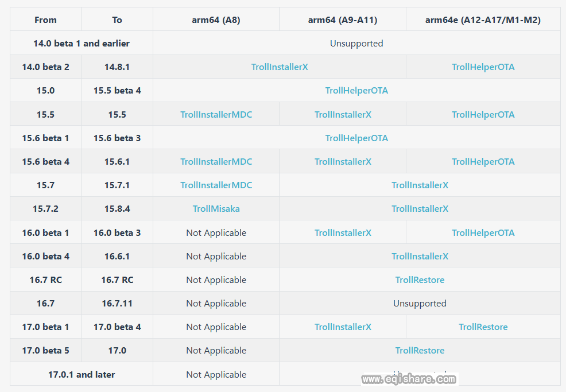
Task: Click TrollInstallerX in the 15.5 to 15.5 row
Action: pyautogui.click(x=343, y=115)
